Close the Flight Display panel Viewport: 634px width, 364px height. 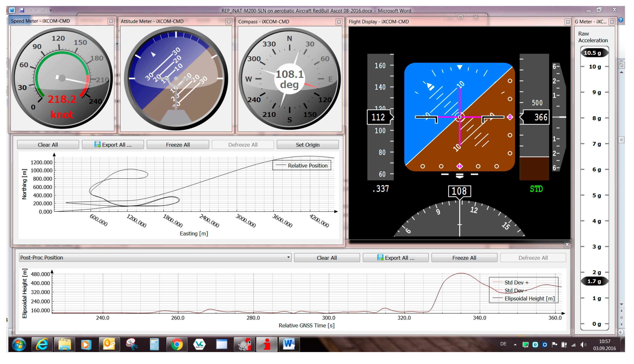click(568, 22)
